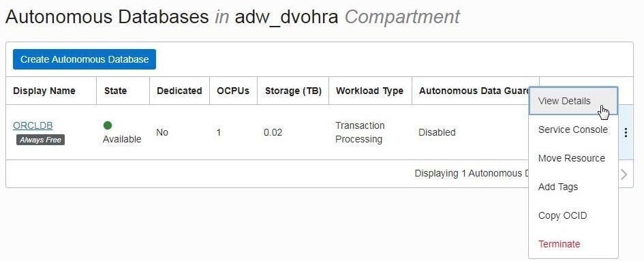Click the Display Name column header

coord(44,91)
